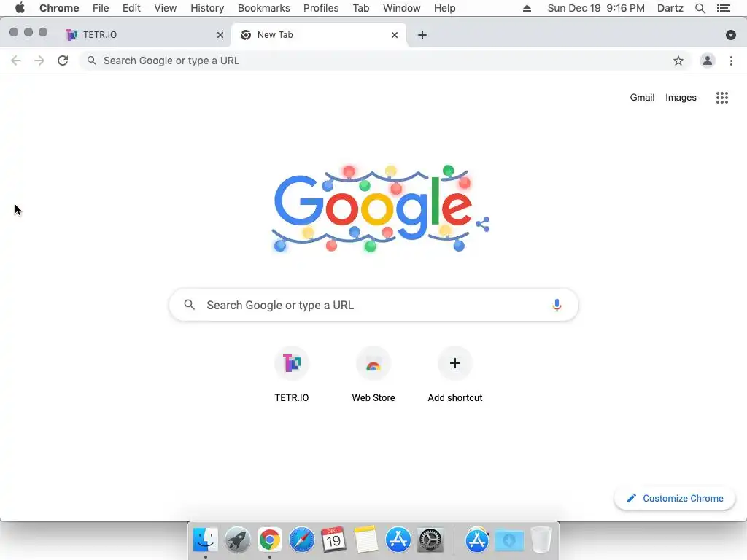The width and height of the screenshot is (747, 560).
Task: Open Gmail link
Action: 642,97
